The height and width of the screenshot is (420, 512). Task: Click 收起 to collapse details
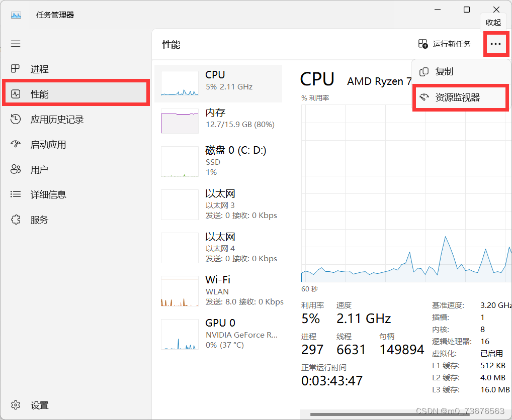point(493,22)
